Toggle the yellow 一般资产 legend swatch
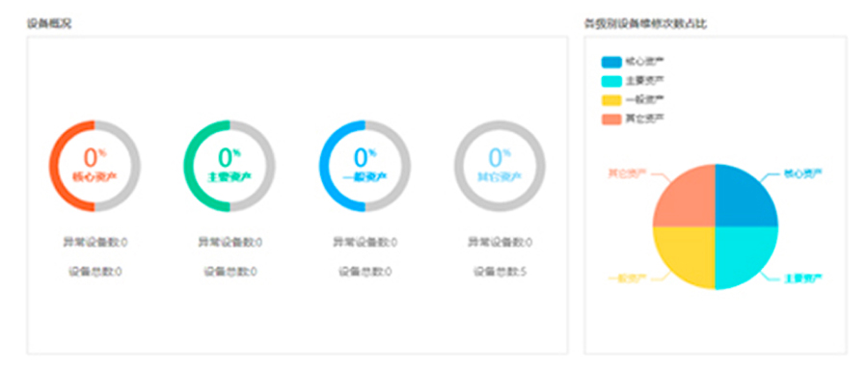Screen dimensions: 868x371 coord(611,100)
